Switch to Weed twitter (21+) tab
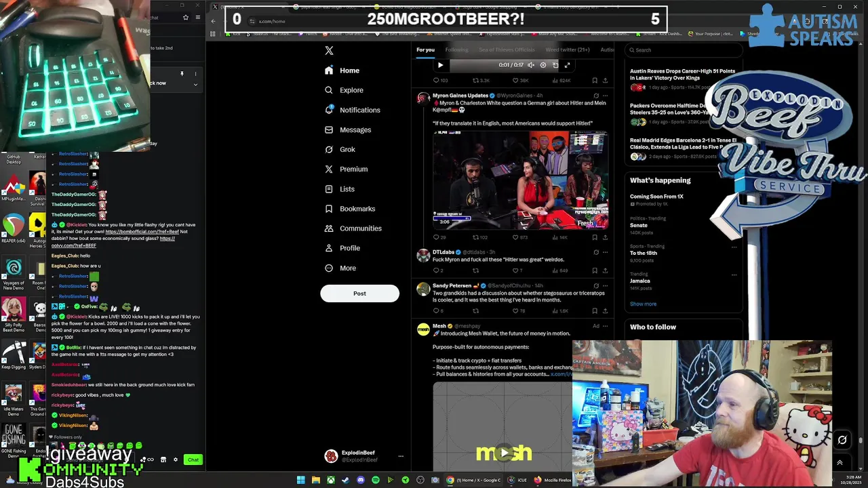 point(568,49)
